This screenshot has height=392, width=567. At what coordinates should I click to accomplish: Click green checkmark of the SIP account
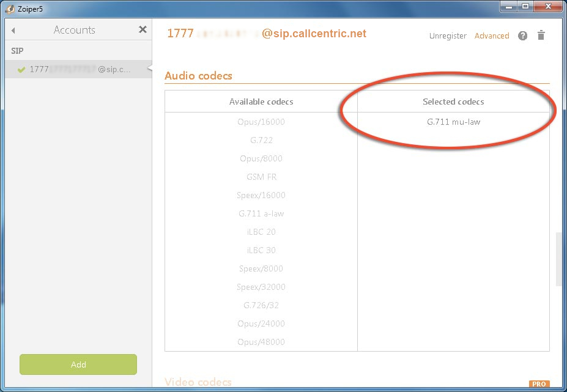pos(21,70)
